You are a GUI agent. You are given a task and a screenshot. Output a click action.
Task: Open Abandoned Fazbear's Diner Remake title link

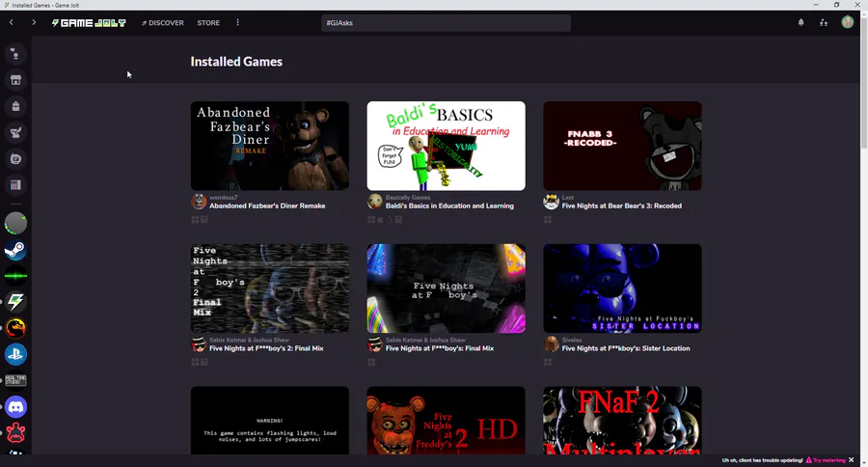pos(267,206)
